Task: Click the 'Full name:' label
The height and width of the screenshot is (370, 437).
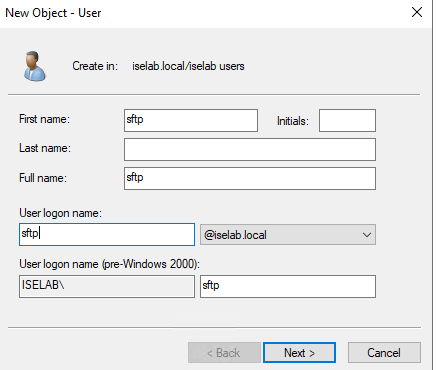Action: click(x=43, y=178)
